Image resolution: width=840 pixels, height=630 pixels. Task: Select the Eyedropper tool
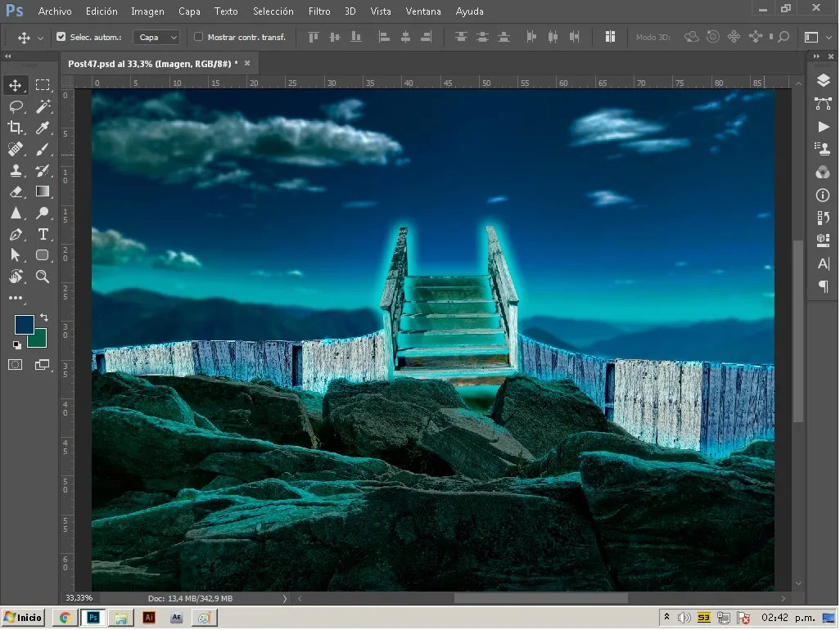click(x=43, y=128)
